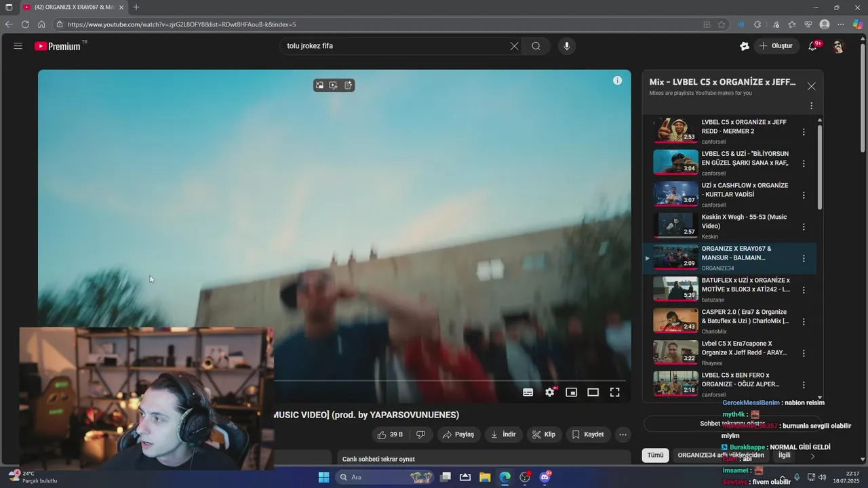Select the ORGANIZE34 uploader chip
Viewport: 868px width, 488px height.
[720, 455]
